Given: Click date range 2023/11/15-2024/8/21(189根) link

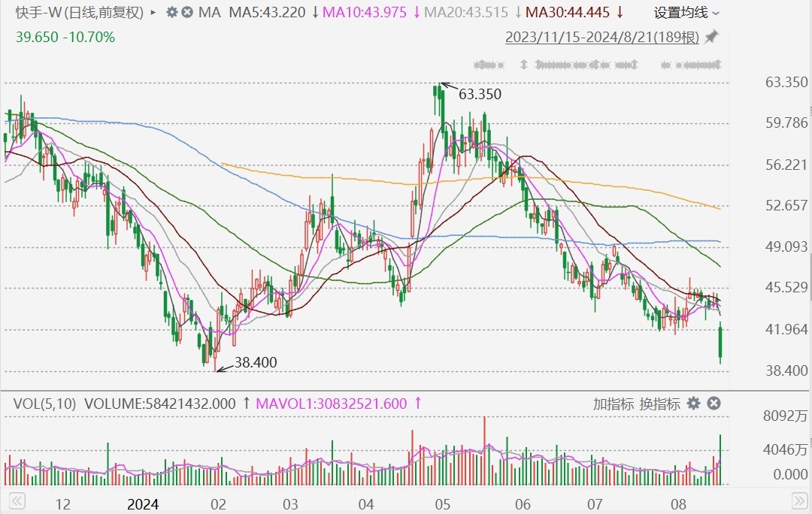Looking at the screenshot, I should 601,38.
